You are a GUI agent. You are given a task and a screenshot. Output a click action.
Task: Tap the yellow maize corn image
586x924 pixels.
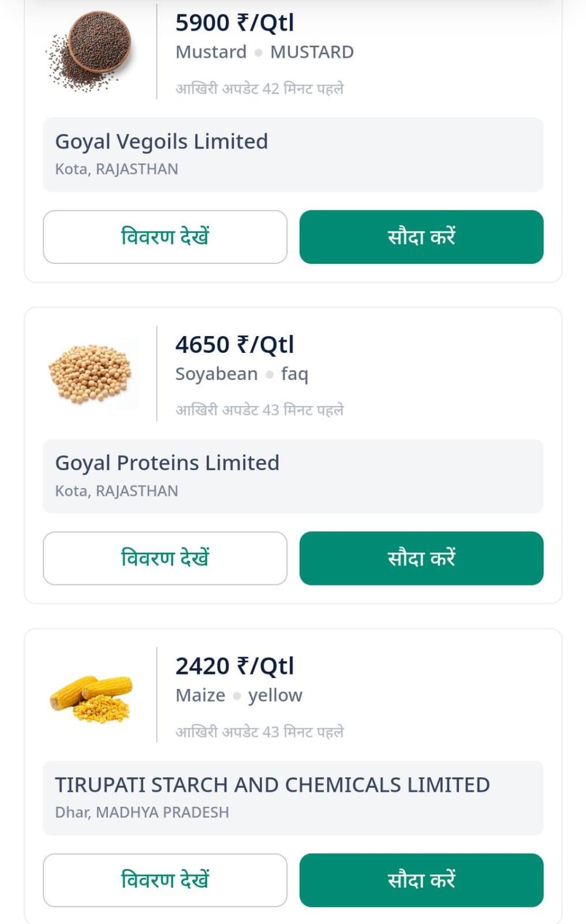(x=90, y=699)
